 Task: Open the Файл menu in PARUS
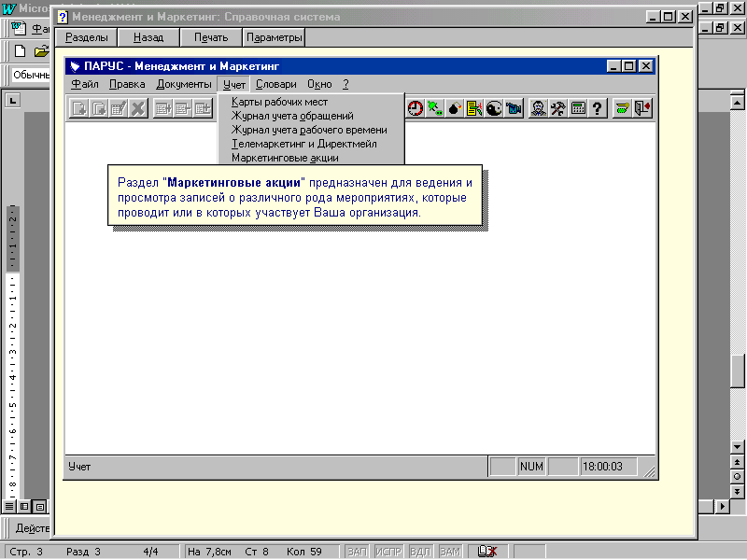85,84
